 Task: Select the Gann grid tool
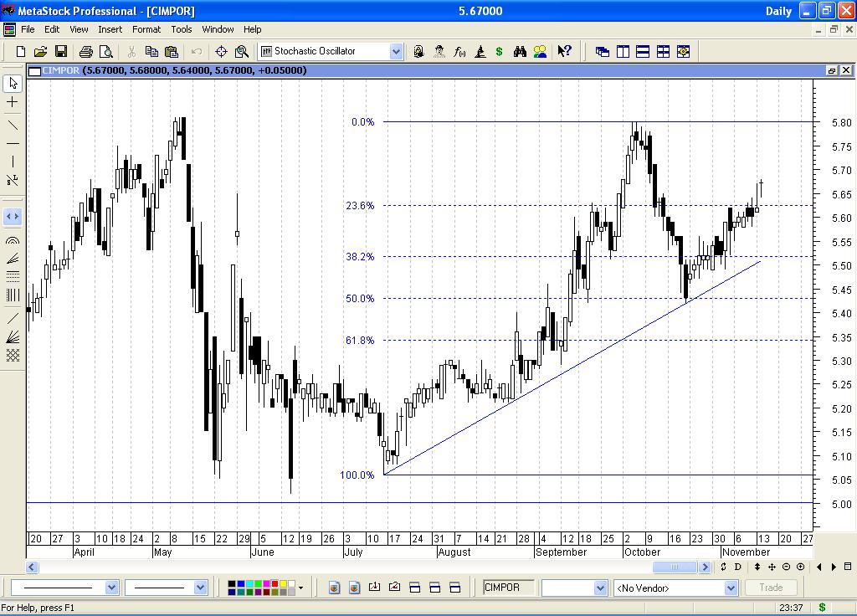pyautogui.click(x=13, y=355)
